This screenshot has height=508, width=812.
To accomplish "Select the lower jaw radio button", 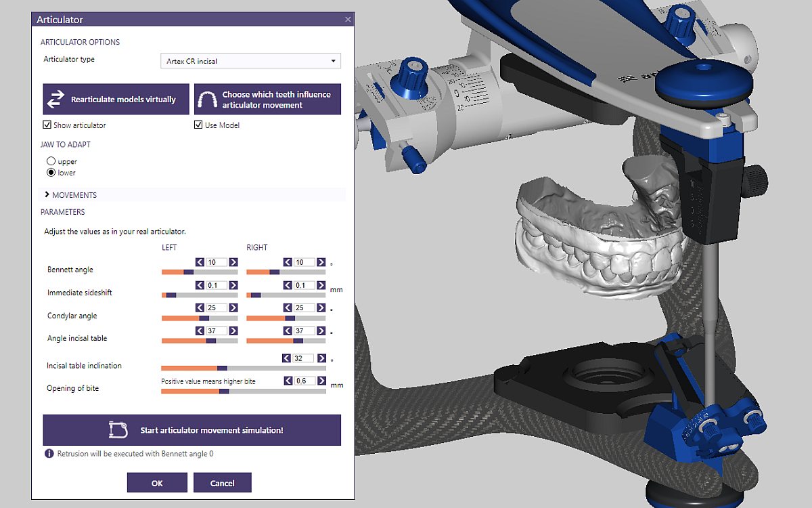I will point(51,173).
